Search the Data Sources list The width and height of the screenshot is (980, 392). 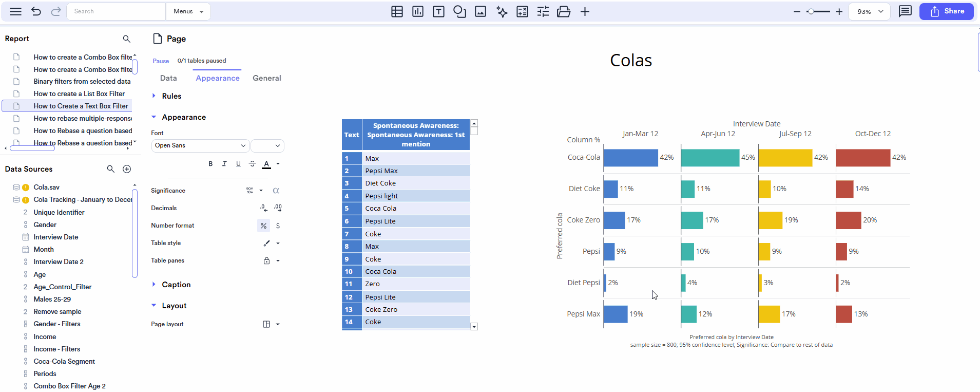110,169
